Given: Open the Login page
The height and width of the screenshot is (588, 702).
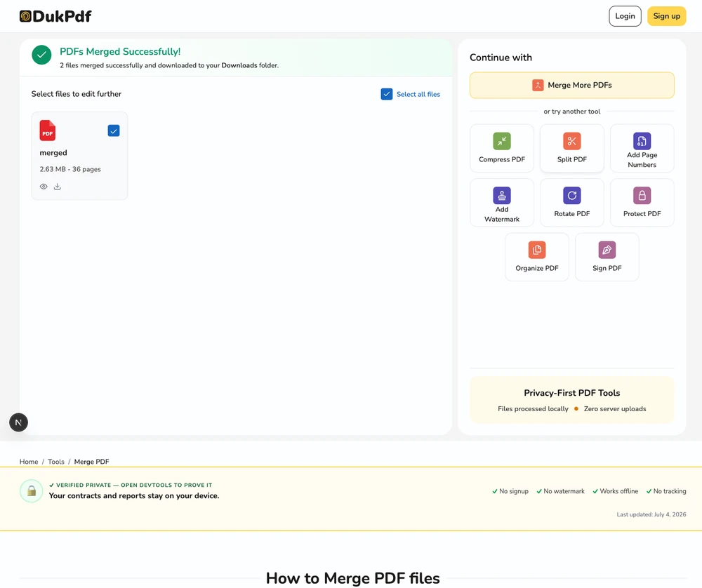Looking at the screenshot, I should pyautogui.click(x=625, y=16).
